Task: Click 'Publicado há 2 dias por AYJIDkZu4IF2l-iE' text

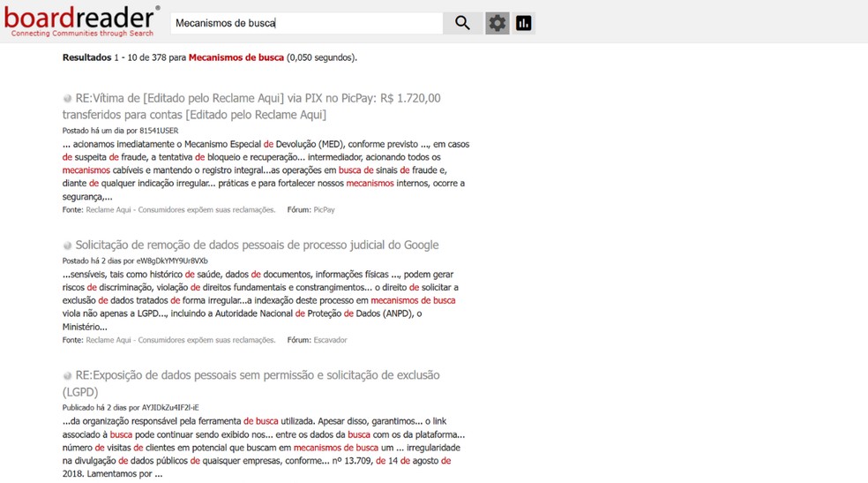Action: pos(131,408)
